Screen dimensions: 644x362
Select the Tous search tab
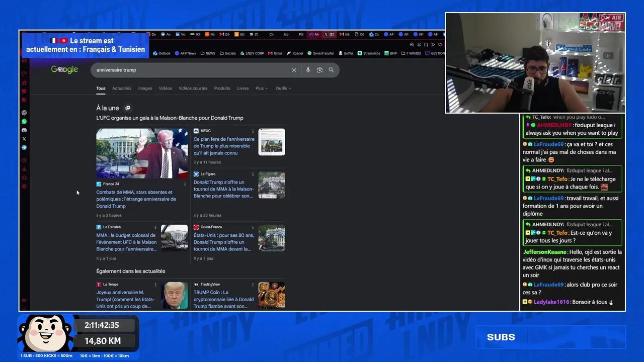coord(101,88)
